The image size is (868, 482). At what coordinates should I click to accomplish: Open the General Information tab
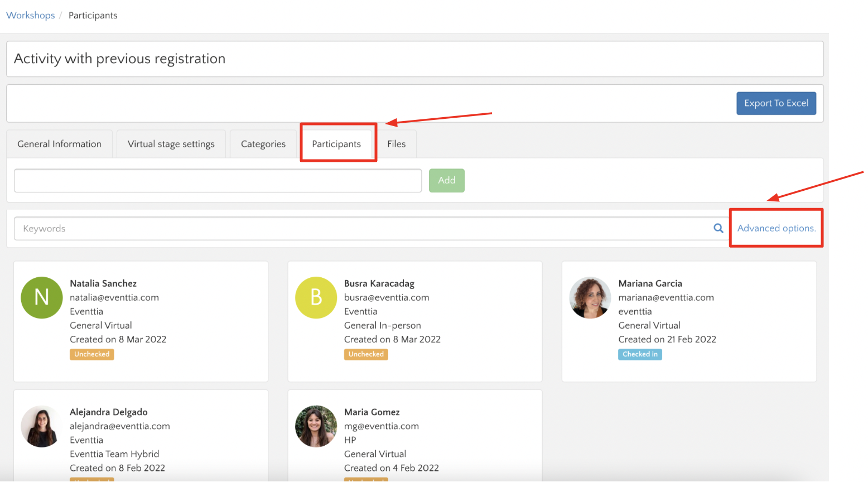59,143
